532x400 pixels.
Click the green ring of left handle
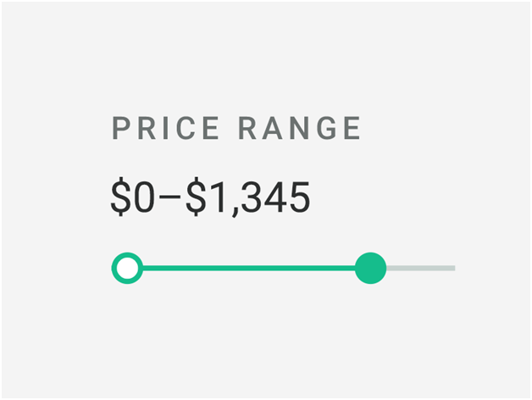point(114,268)
